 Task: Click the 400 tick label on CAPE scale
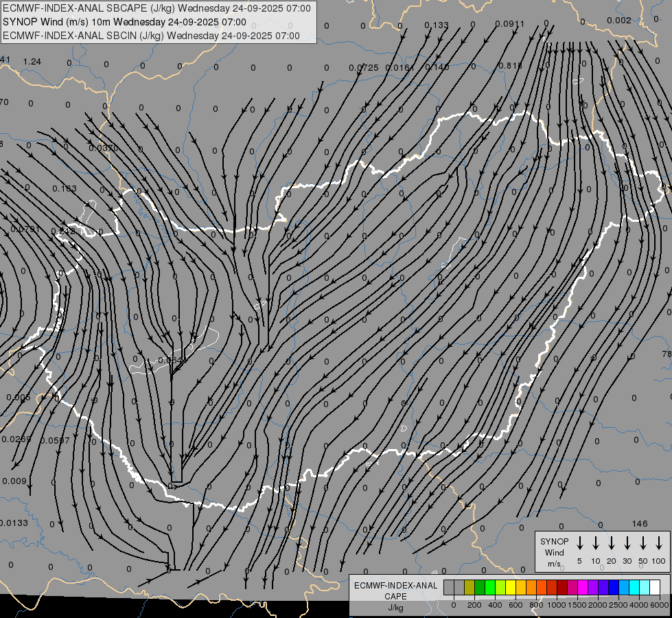(x=495, y=605)
